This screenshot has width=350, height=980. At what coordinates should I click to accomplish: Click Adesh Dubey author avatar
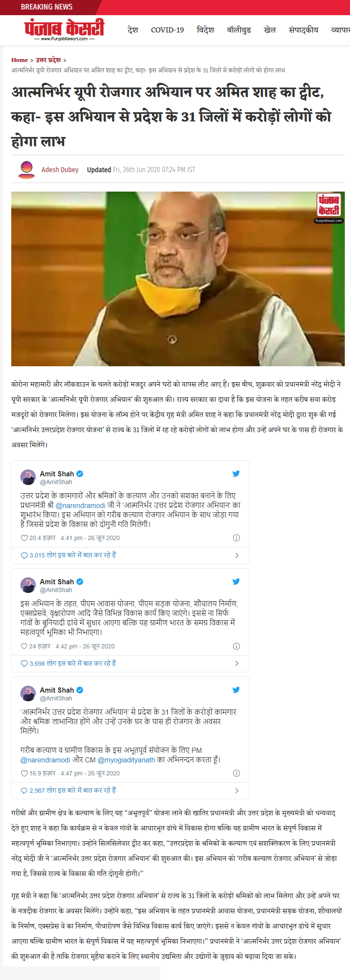coord(27,169)
